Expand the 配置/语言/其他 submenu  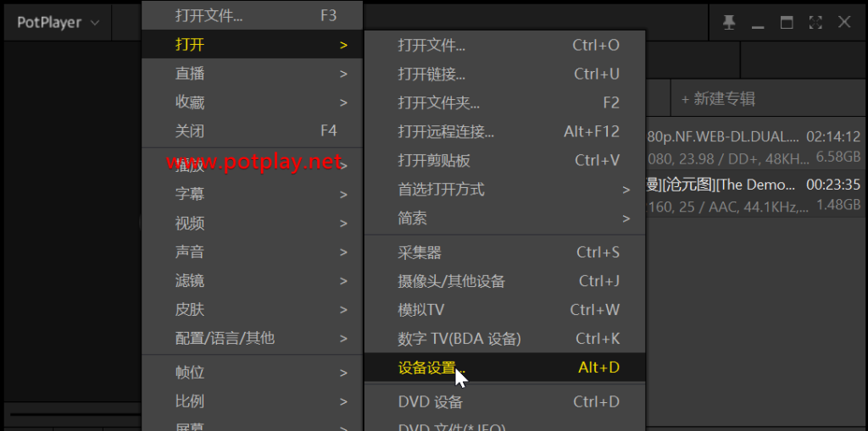[x=253, y=338]
